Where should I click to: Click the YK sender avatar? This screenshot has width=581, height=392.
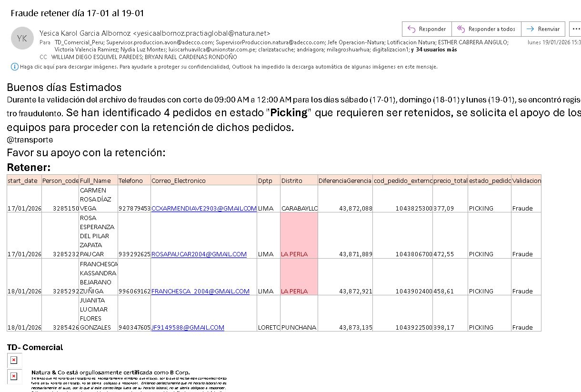point(22,39)
